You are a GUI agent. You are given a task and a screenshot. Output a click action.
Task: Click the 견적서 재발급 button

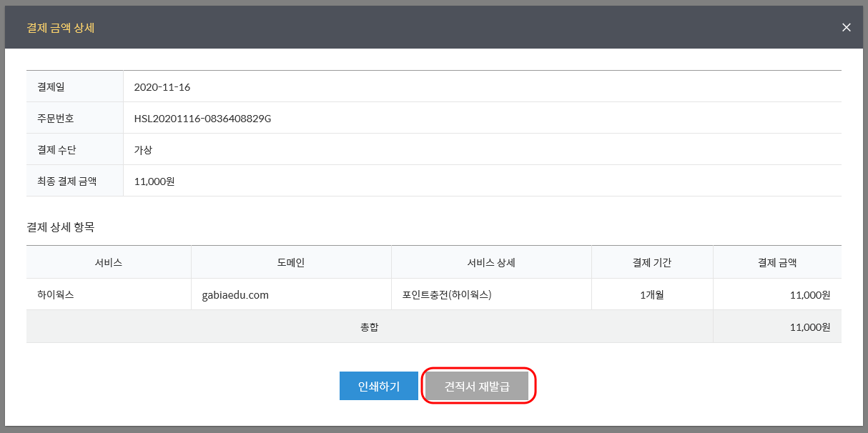click(x=477, y=386)
